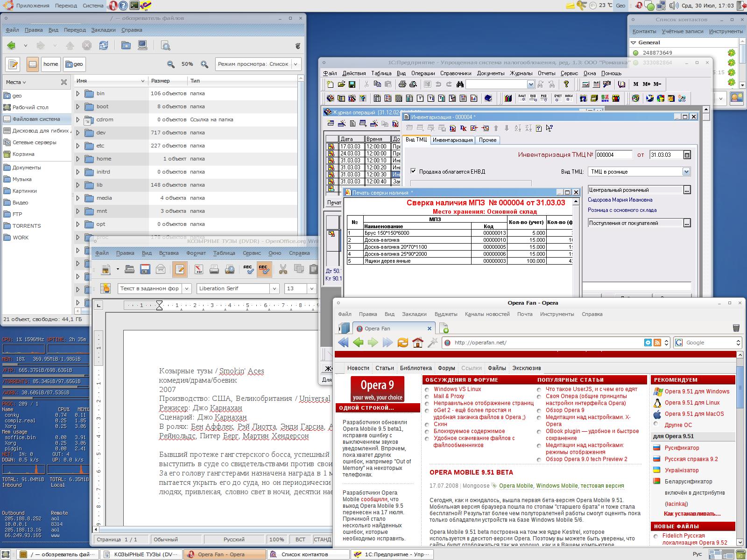Click the Print preview icon in OpenOffice

[230, 269]
